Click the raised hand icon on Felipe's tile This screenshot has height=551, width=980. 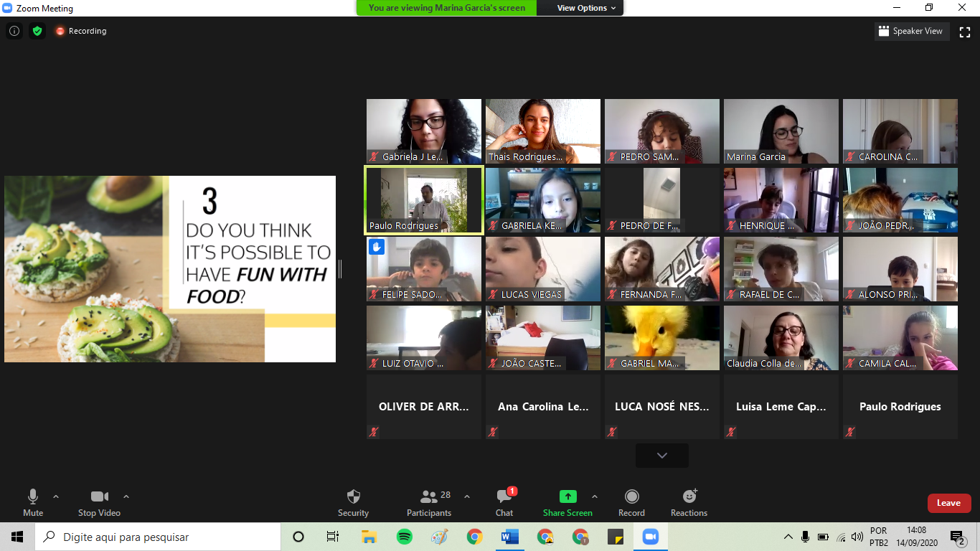[377, 247]
